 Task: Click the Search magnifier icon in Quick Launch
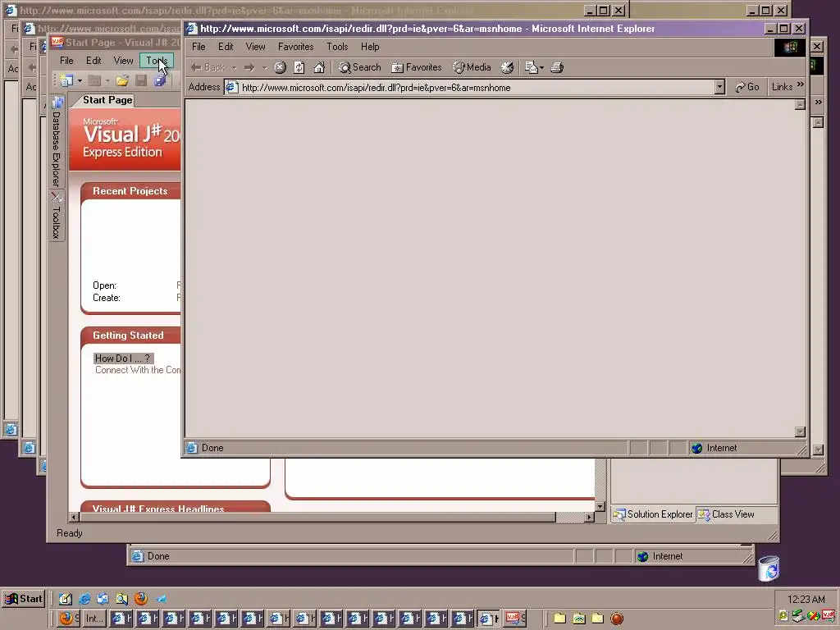(122, 599)
